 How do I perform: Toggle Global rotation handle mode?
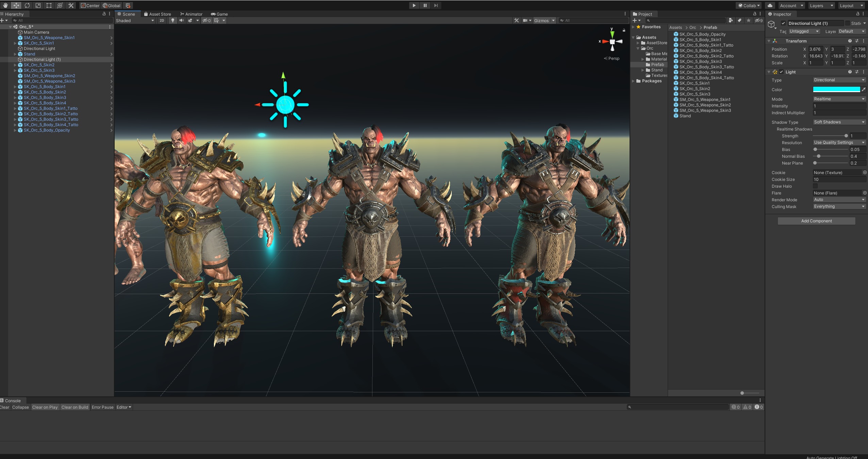[x=112, y=5]
